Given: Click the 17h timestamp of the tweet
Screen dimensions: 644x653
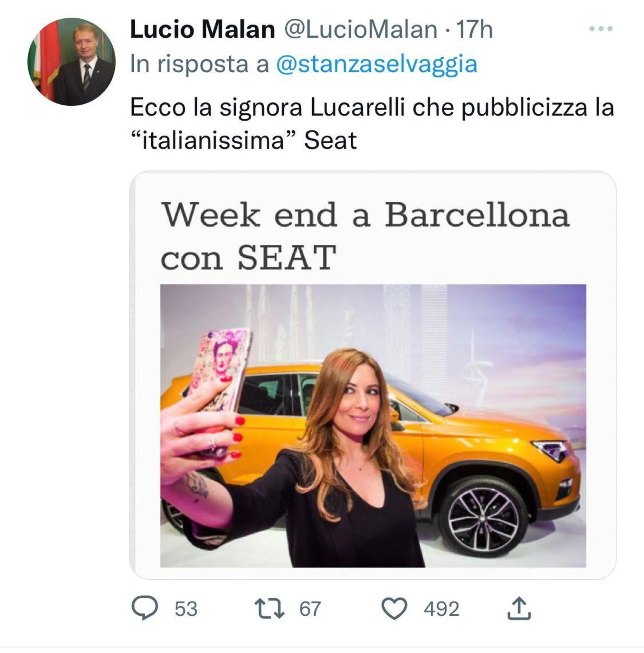Looking at the screenshot, I should tap(474, 30).
